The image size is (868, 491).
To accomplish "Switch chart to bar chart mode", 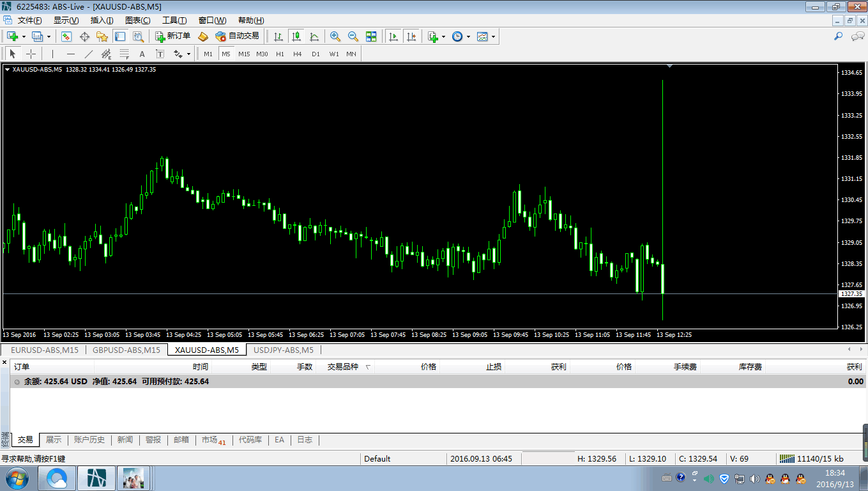I will 278,36.
